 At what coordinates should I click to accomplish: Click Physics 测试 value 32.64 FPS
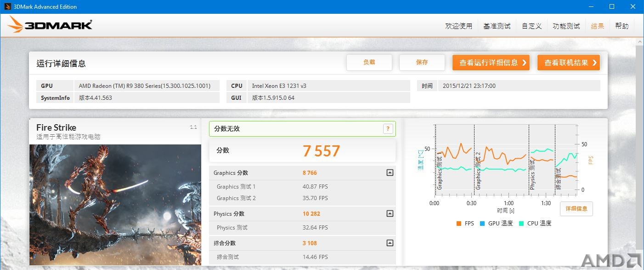[315, 228]
